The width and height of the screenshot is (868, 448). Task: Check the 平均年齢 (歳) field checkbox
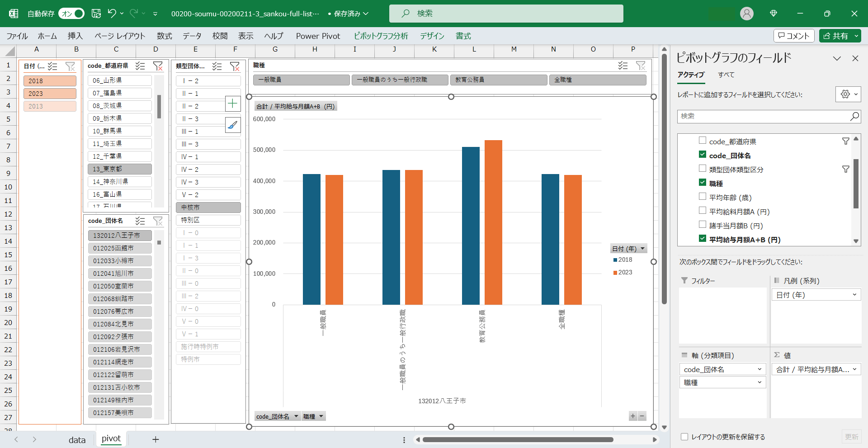pos(703,197)
